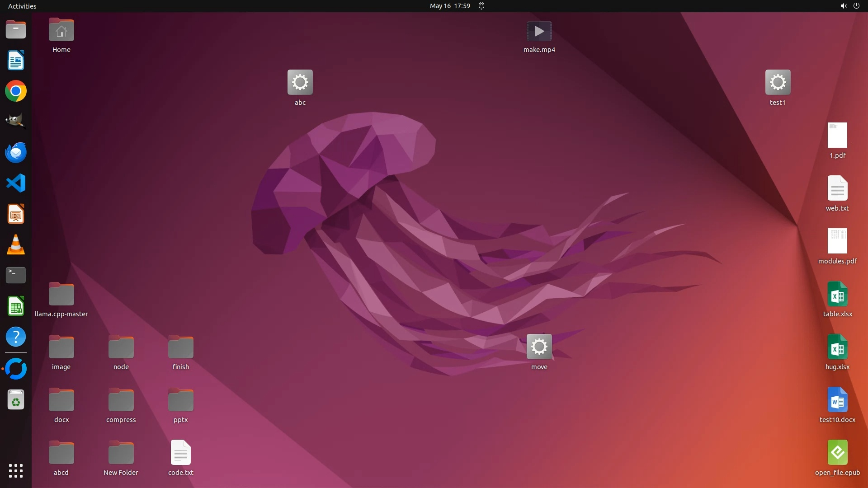This screenshot has height=488, width=868.
Task: Click the Help icon in dock
Action: pyautogui.click(x=16, y=337)
